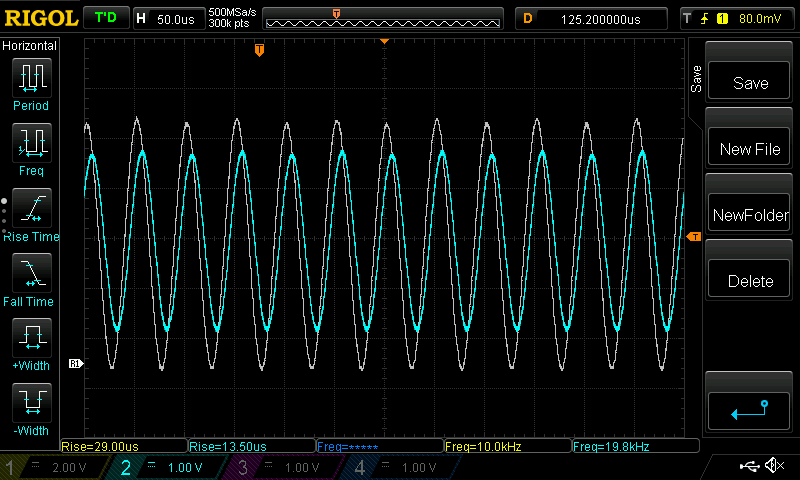Toggle the sound speaker icon
Image resolution: width=800 pixels, height=480 pixels.
coord(773,466)
